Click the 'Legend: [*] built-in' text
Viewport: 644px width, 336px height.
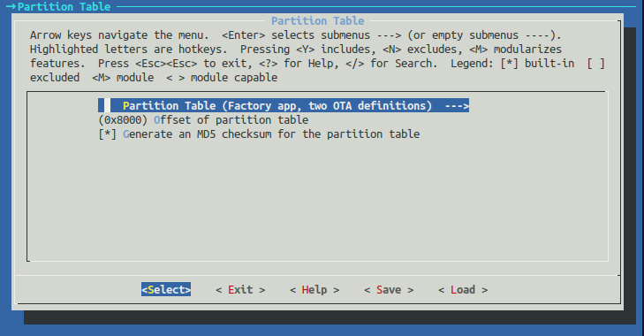[512, 64]
